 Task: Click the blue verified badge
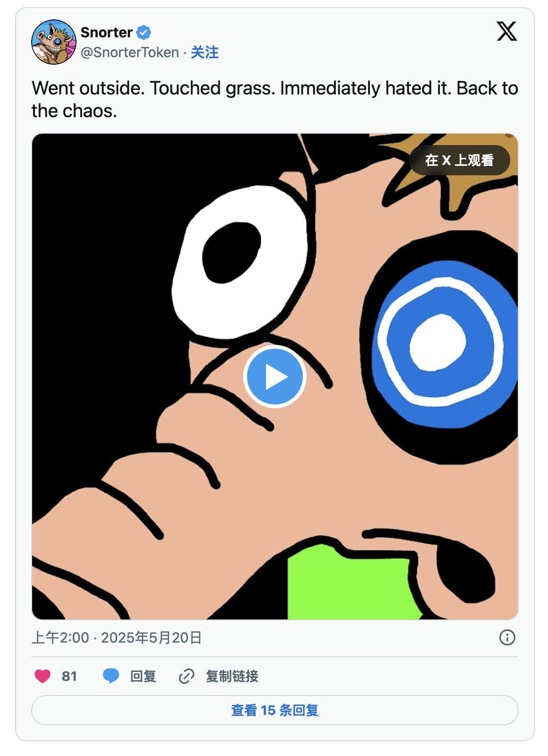click(144, 33)
